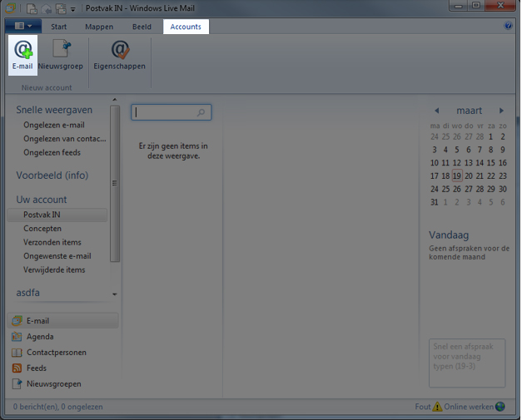Switch to the Start ribbon tab
The width and height of the screenshot is (522, 420).
(x=58, y=27)
